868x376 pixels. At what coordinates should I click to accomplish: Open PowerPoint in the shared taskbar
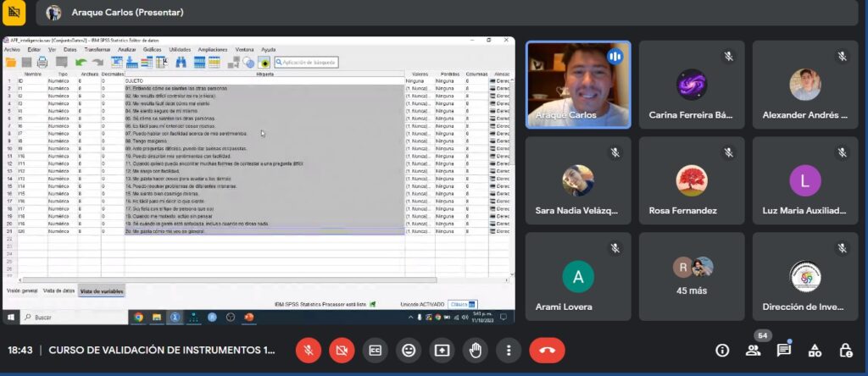tap(249, 318)
